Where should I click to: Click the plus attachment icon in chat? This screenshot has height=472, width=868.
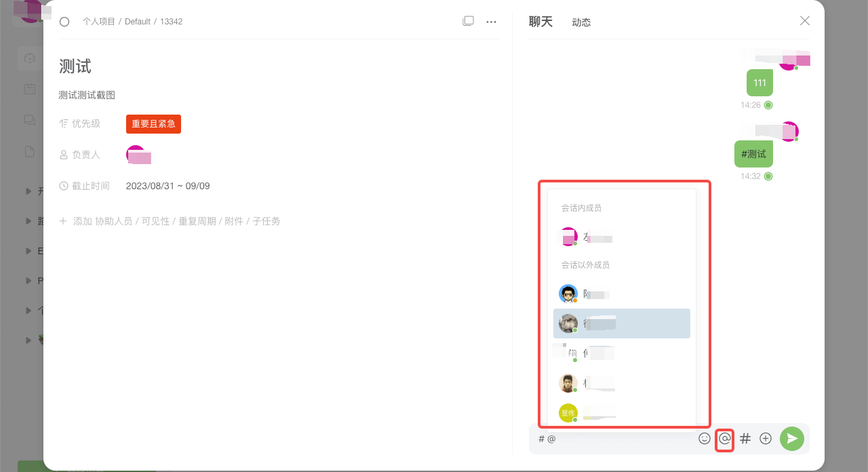pos(766,439)
